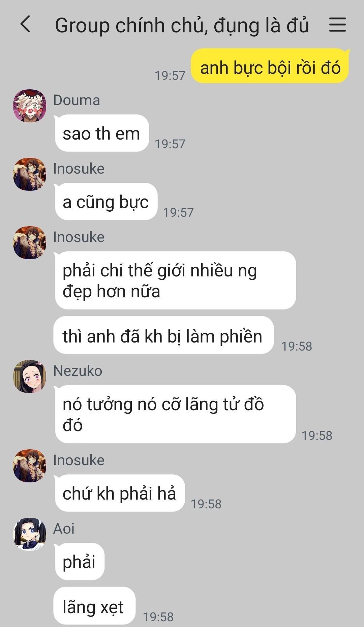The width and height of the screenshot is (364, 627).
Task: Select 'phải chi thế giới nhiều ng đẹp hơn nữa' message
Action: pyautogui.click(x=175, y=280)
